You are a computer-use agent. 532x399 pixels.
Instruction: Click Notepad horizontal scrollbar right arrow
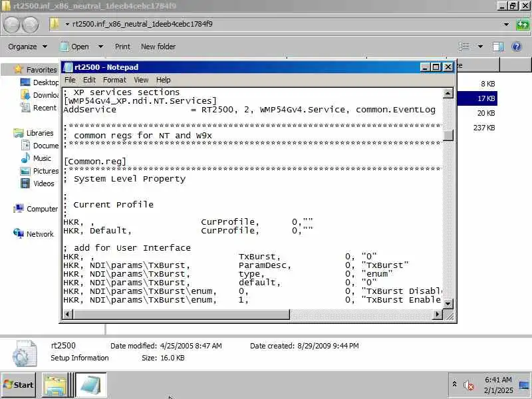coord(438,314)
